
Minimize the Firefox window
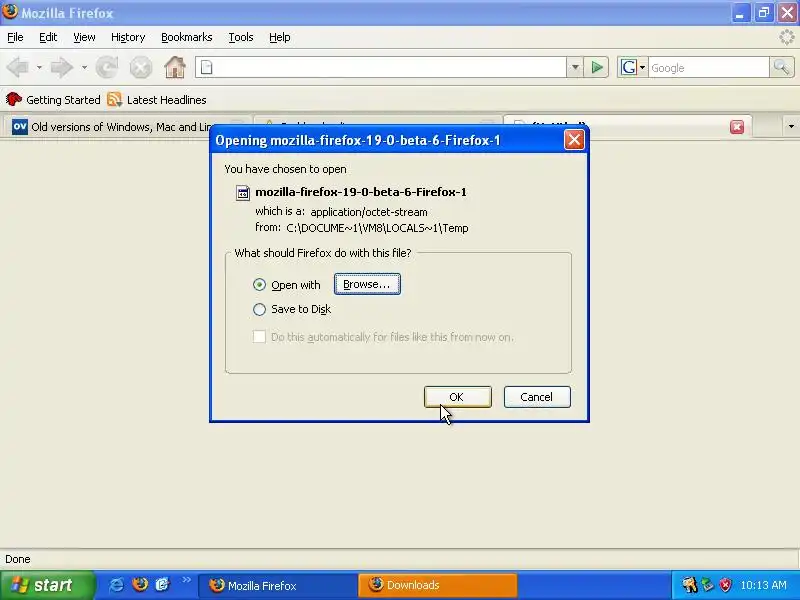pos(740,13)
